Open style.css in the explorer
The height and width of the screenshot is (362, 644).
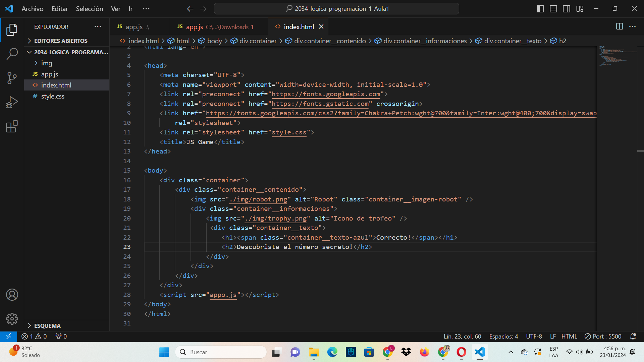point(67,96)
